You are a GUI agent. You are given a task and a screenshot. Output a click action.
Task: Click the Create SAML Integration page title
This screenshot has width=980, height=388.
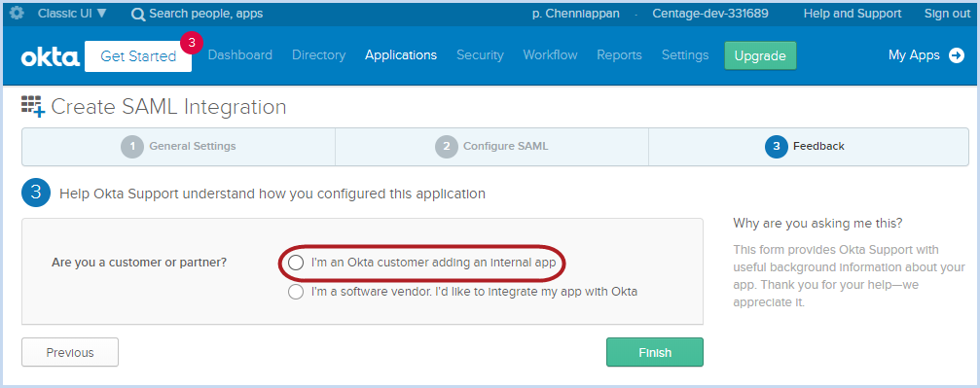[168, 107]
